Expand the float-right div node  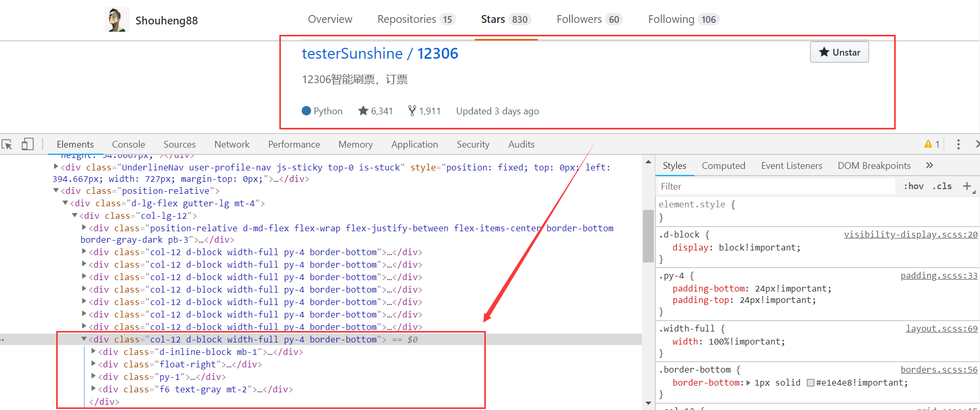pyautogui.click(x=93, y=364)
